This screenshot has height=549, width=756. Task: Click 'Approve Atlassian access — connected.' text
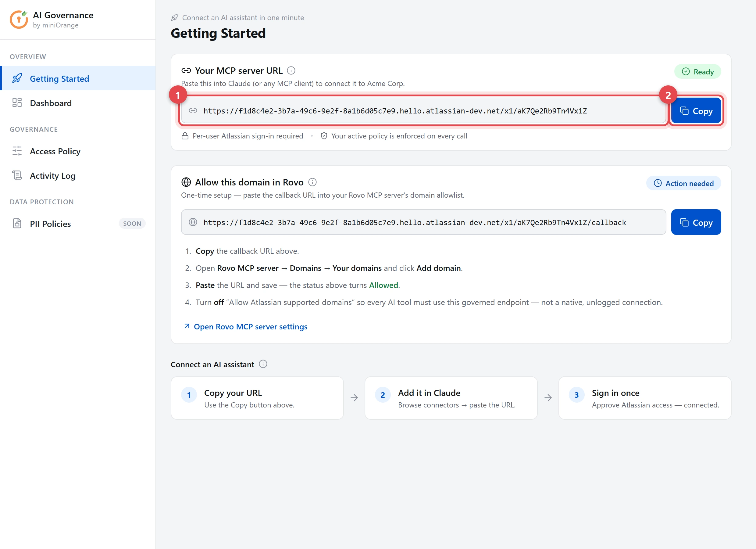point(655,405)
